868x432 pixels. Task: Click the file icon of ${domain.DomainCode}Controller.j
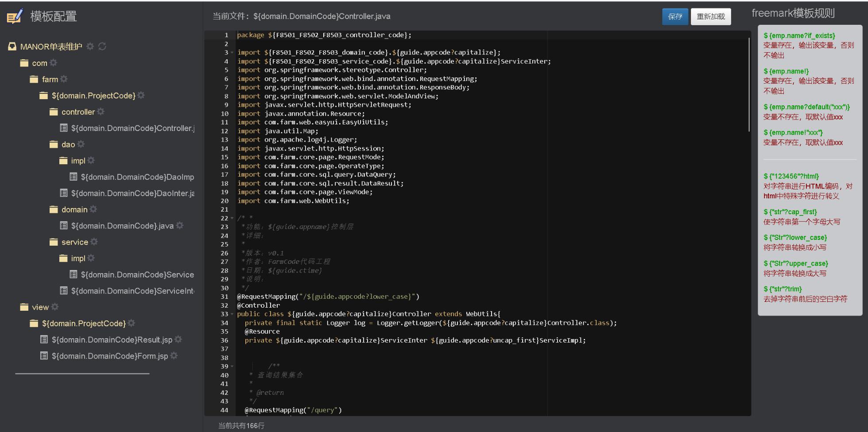64,128
